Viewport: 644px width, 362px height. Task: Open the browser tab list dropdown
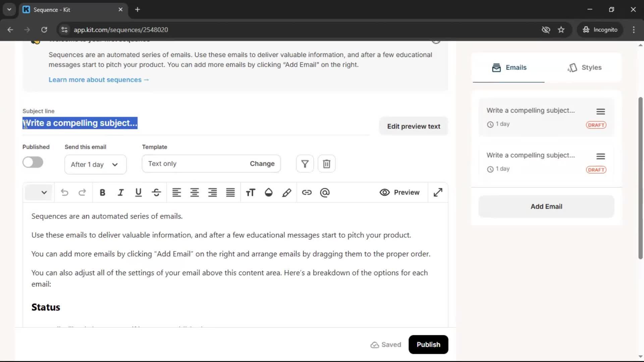9,9
